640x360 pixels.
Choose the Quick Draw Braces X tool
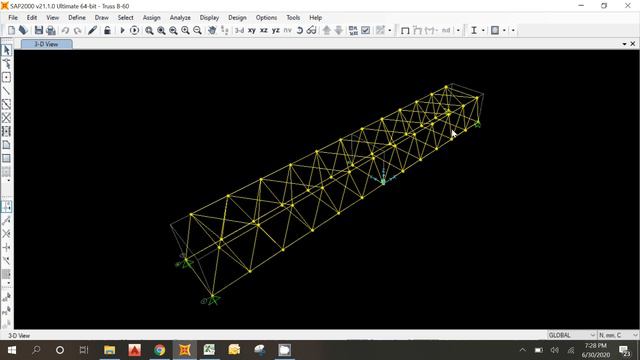coord(7,118)
